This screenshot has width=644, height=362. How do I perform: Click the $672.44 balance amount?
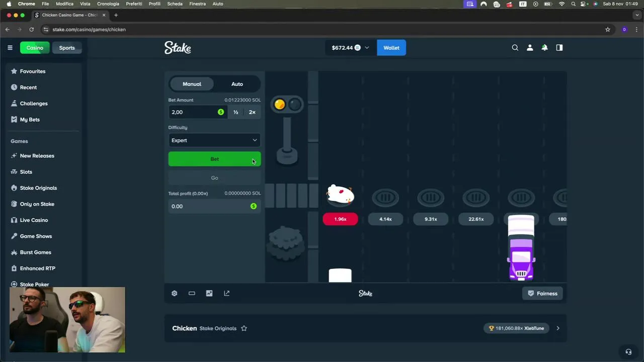coord(342,48)
